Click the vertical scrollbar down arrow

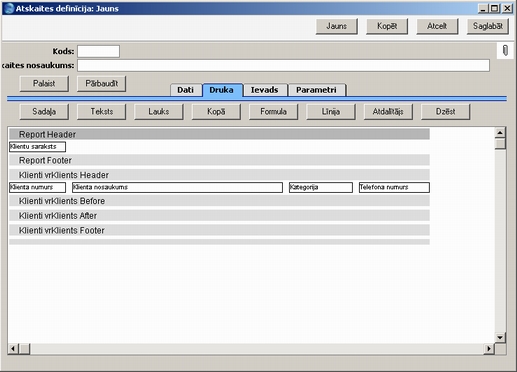coord(500,337)
